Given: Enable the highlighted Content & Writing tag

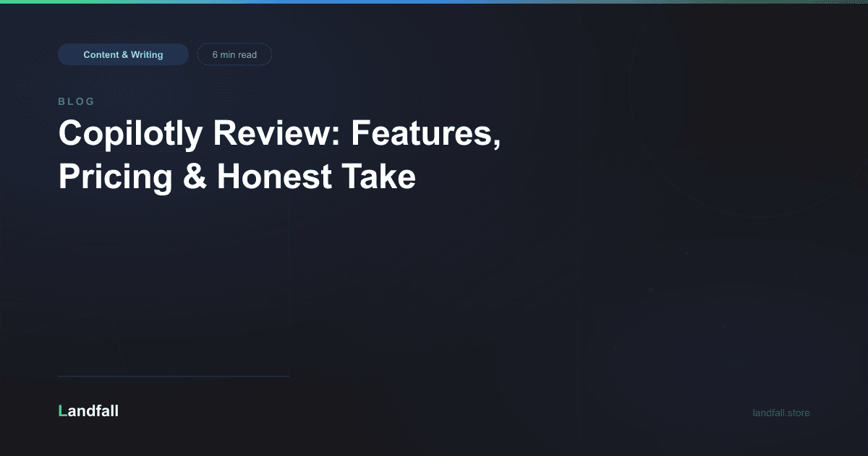Looking at the screenshot, I should 123,54.
